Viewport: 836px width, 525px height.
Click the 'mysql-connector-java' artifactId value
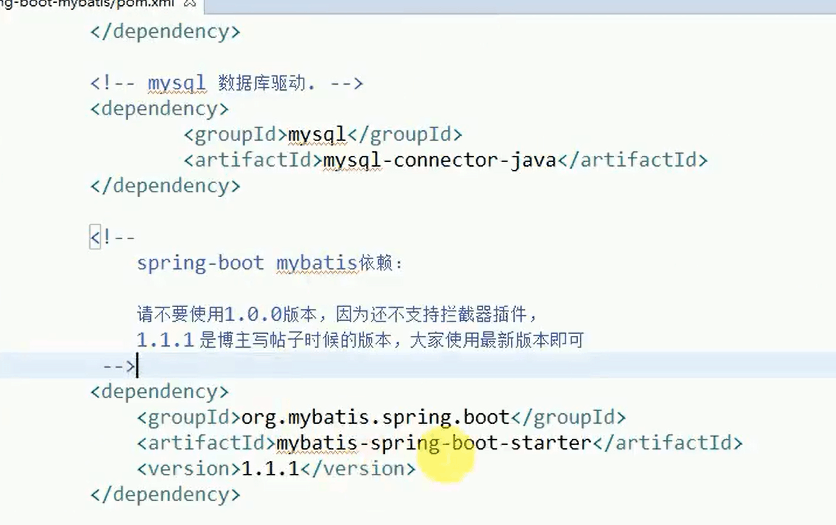point(440,160)
